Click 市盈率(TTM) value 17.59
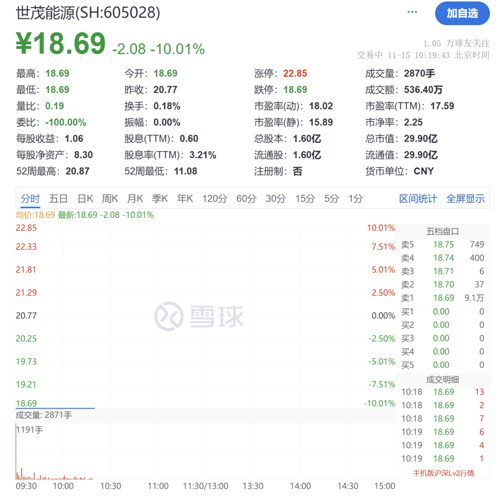Image resolution: width=500 pixels, height=496 pixels. click(442, 106)
